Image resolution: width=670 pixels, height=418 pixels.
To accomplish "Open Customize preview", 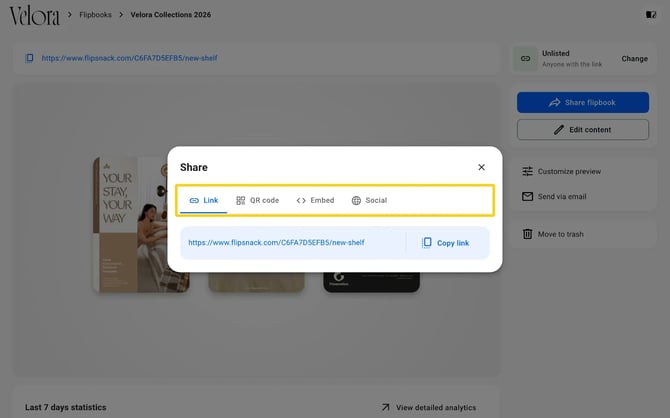I will point(561,171).
